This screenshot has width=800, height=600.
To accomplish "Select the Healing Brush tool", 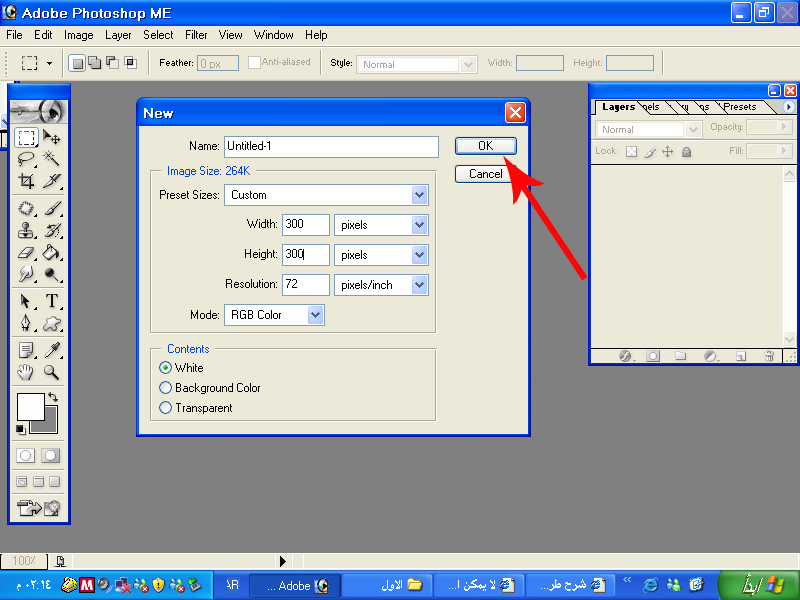I will pyautogui.click(x=26, y=208).
